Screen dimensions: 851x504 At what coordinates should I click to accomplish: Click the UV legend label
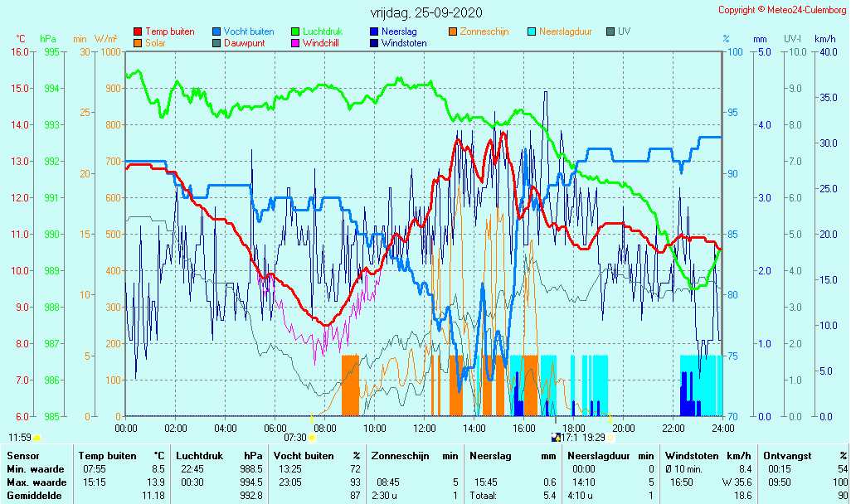click(x=625, y=31)
